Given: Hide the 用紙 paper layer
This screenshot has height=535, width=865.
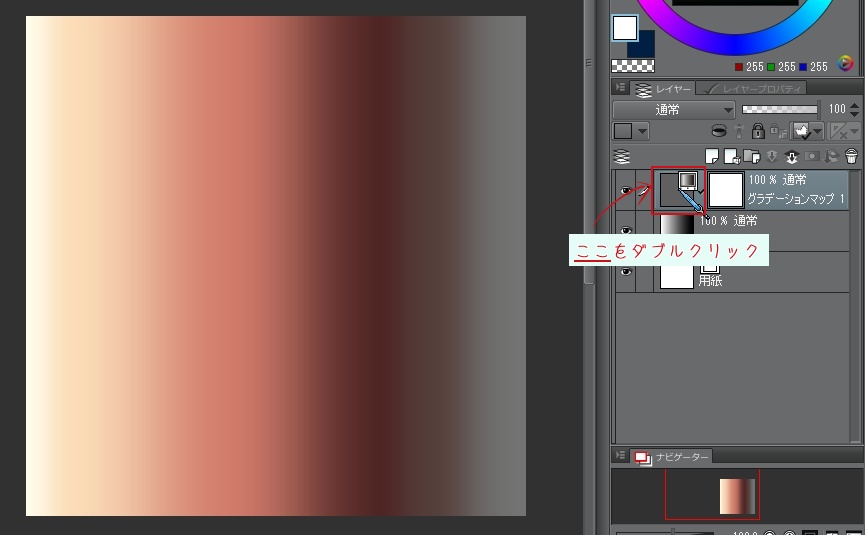Looking at the screenshot, I should 626,271.
